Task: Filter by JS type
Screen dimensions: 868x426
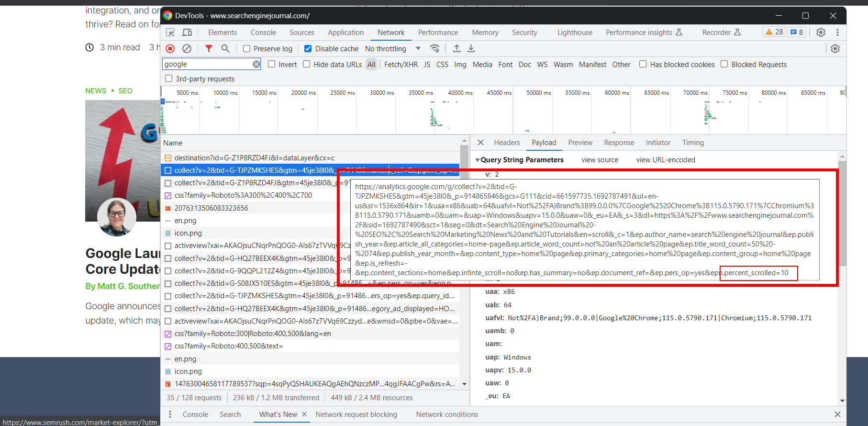Action: 427,64
